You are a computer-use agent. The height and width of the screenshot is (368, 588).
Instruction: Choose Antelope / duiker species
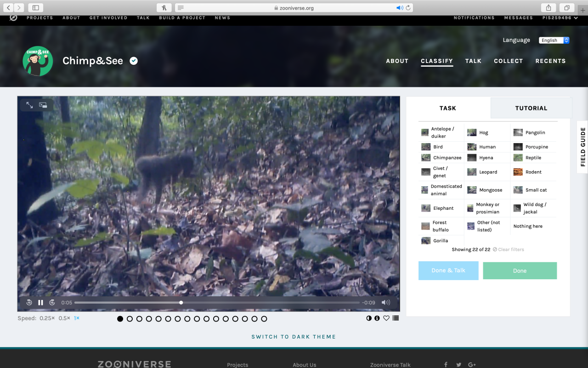coord(441,132)
